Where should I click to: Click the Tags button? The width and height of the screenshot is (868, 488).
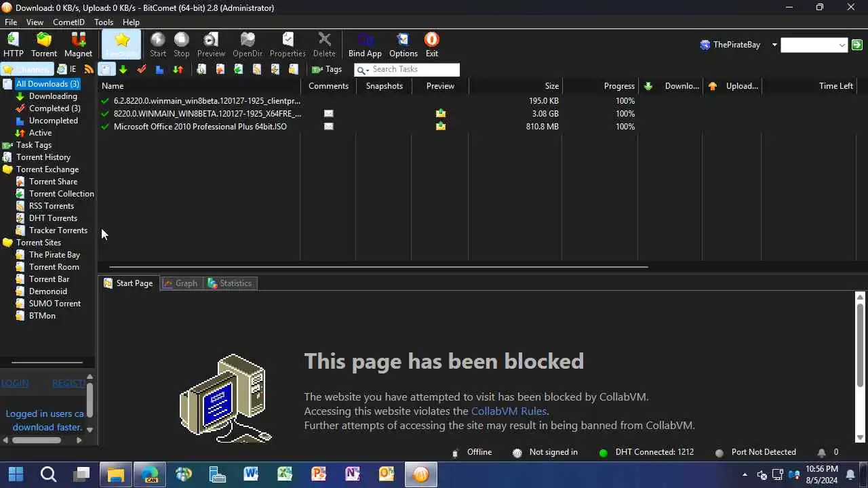(x=327, y=69)
